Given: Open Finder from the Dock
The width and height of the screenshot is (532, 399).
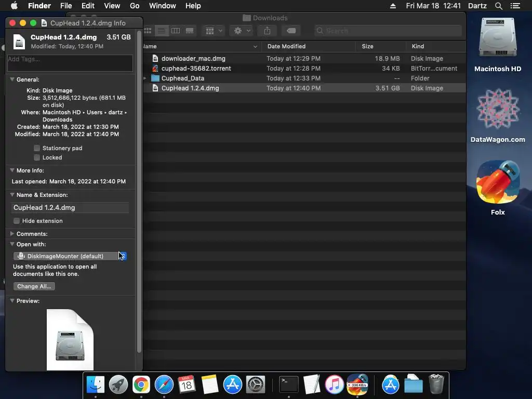Looking at the screenshot, I should point(96,385).
